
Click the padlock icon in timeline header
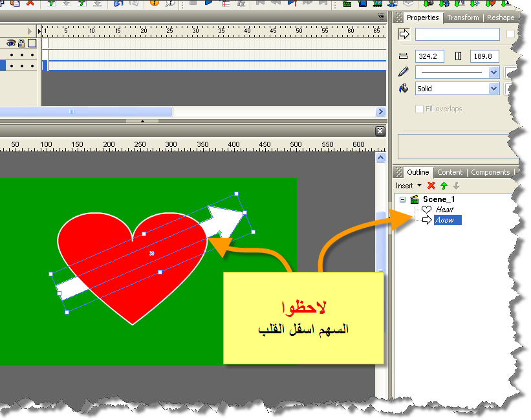[21, 43]
